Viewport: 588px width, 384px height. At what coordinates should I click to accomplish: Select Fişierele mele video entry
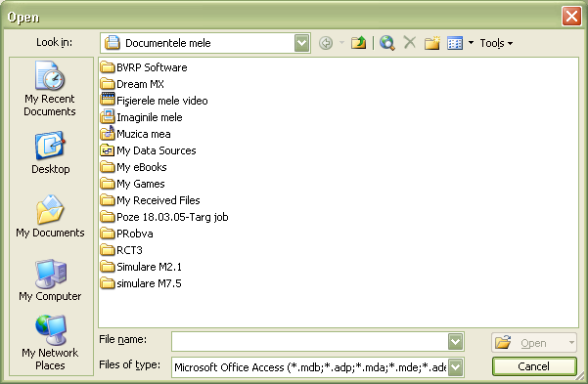tap(162, 101)
